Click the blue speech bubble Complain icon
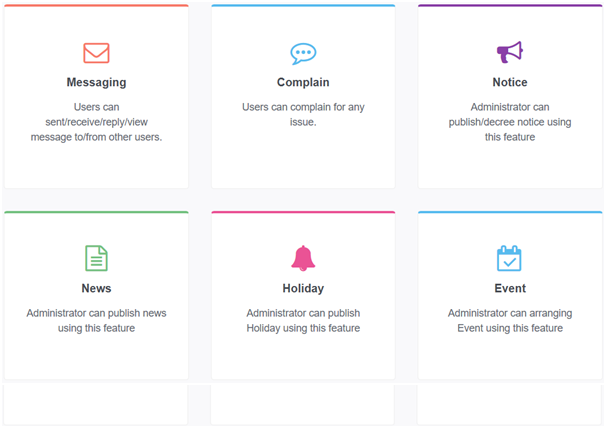Image resolution: width=606 pixels, height=429 pixels. [303, 53]
